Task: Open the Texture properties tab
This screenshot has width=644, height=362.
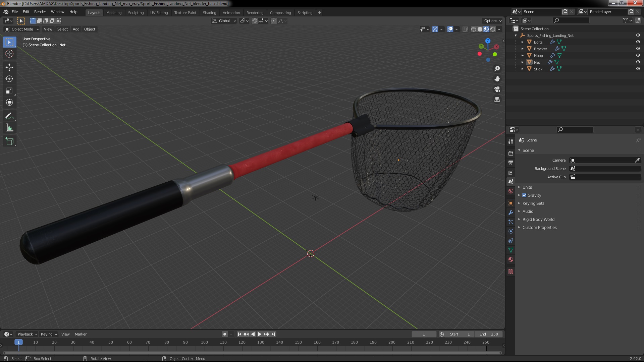Action: [x=511, y=271]
